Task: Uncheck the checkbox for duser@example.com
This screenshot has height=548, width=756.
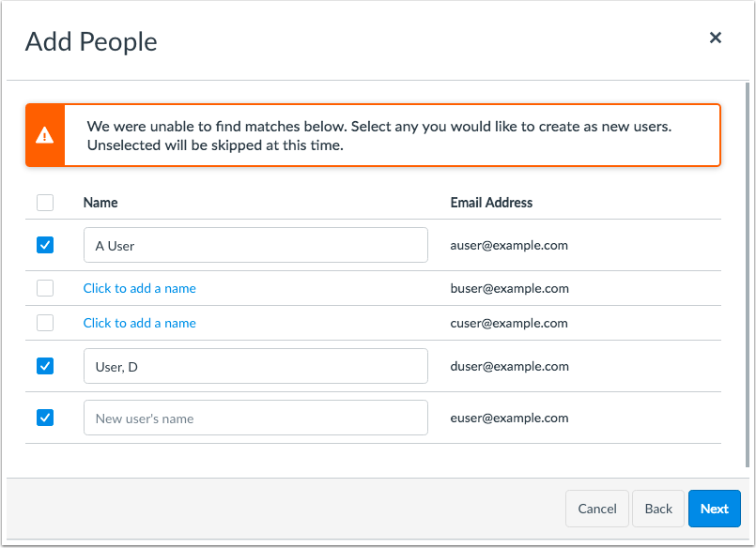Action: [45, 366]
